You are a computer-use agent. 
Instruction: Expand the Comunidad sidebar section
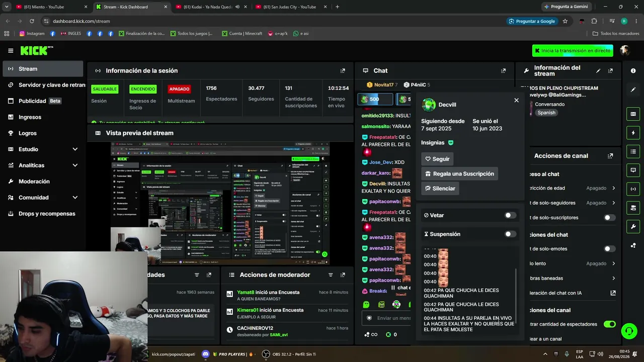click(75, 198)
